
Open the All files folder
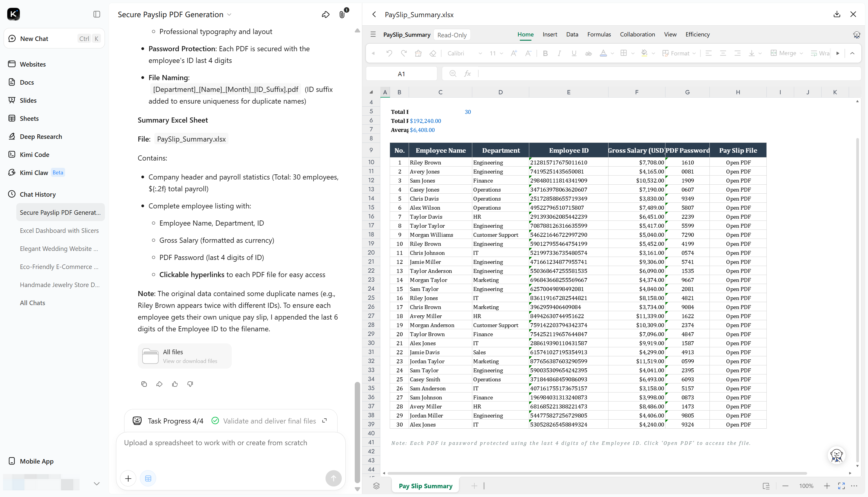184,356
